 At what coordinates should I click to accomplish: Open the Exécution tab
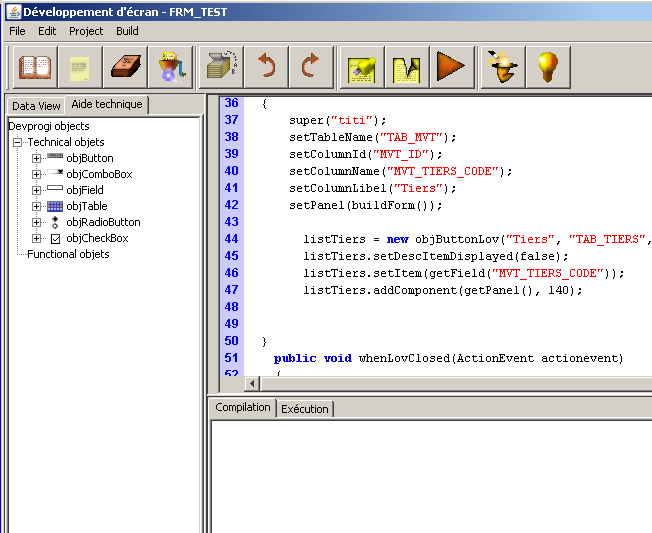[305, 409]
